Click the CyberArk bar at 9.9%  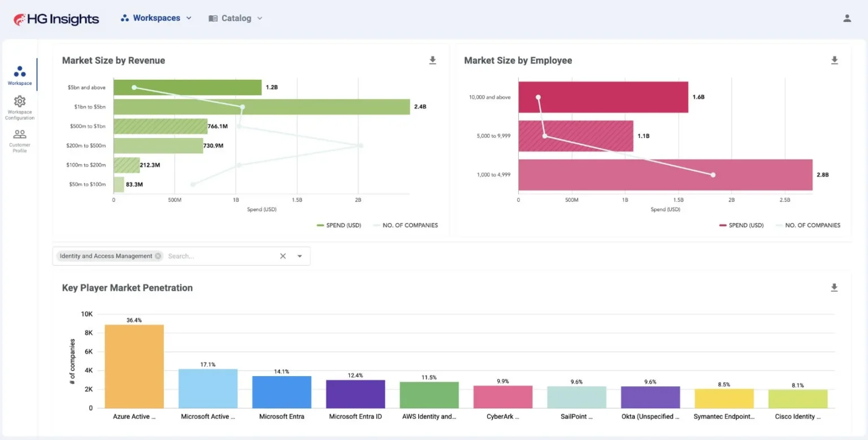tap(503, 397)
